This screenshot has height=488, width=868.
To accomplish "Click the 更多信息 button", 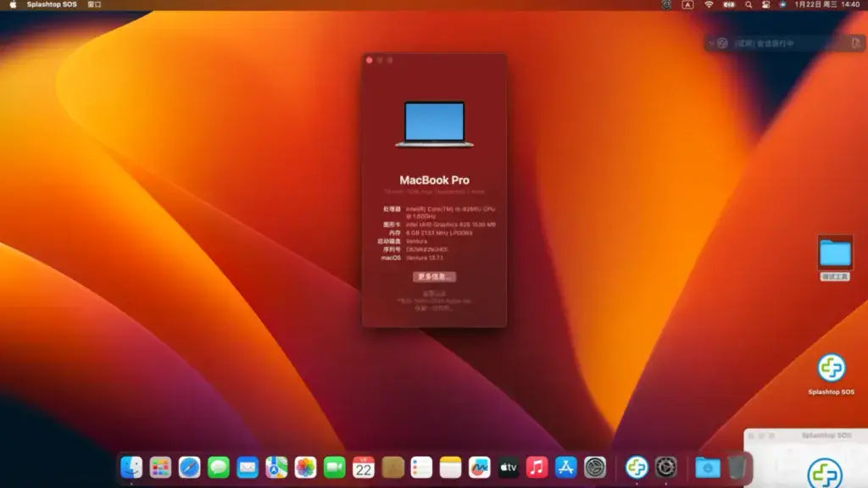I will [434, 277].
